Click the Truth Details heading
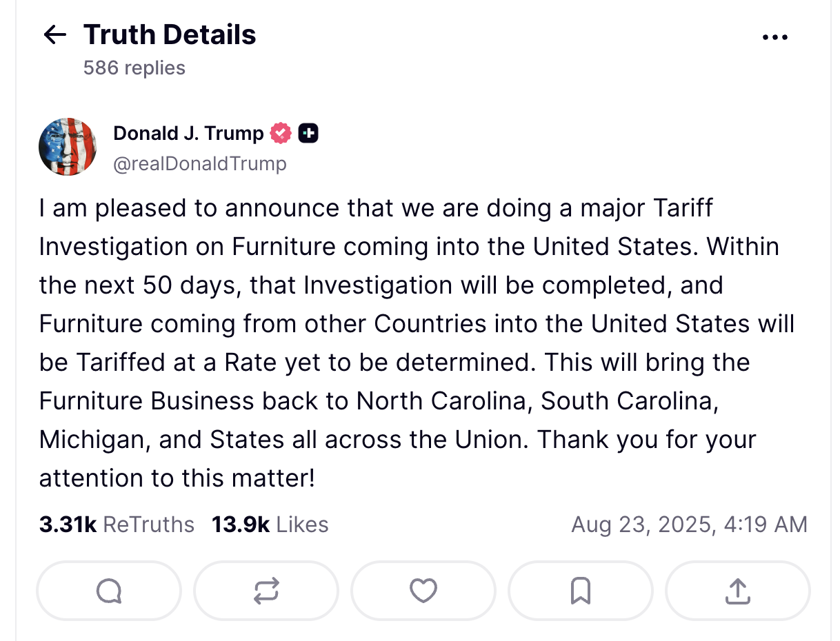Image resolution: width=840 pixels, height=641 pixels. tap(170, 34)
